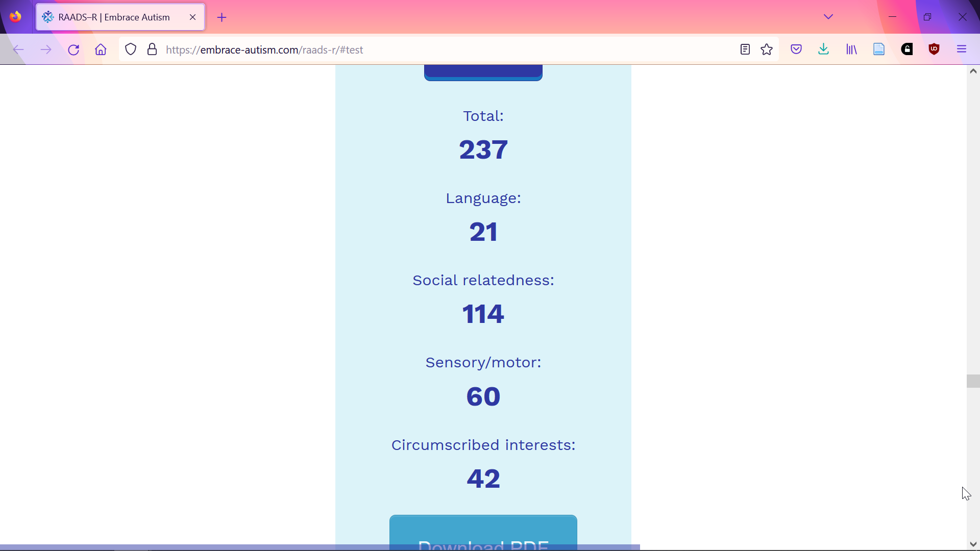Click the scroll down arrow on scrollbar
Screen dimensions: 980x551
click(x=973, y=544)
